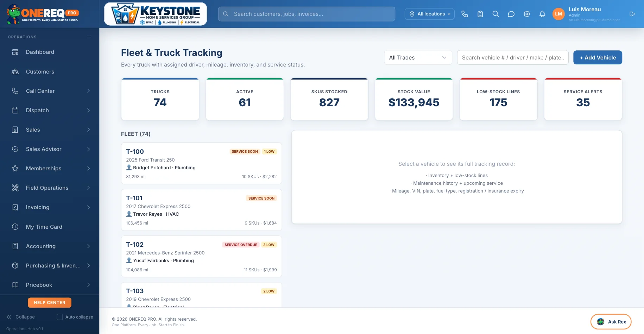644x334 pixels.
Task: Click the Search vehicle input field
Action: click(x=513, y=57)
